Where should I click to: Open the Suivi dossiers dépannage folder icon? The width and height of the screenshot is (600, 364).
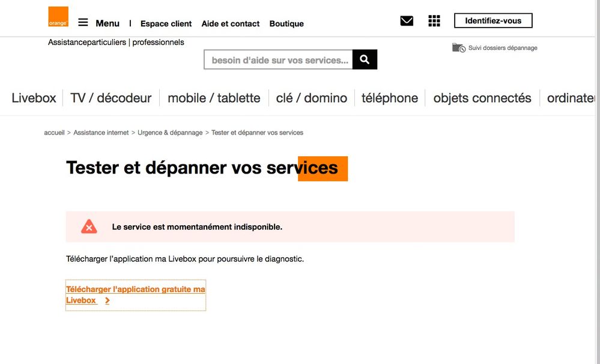458,47
